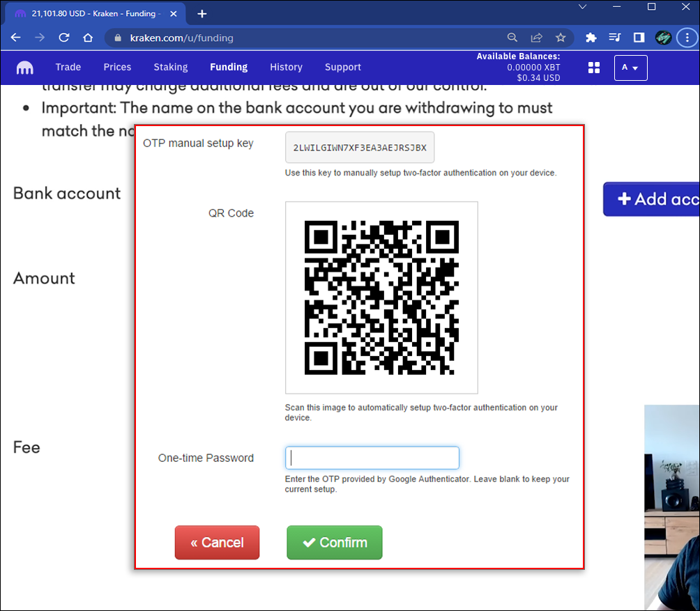Open the Prices menu
The image size is (700, 611).
pos(117,67)
